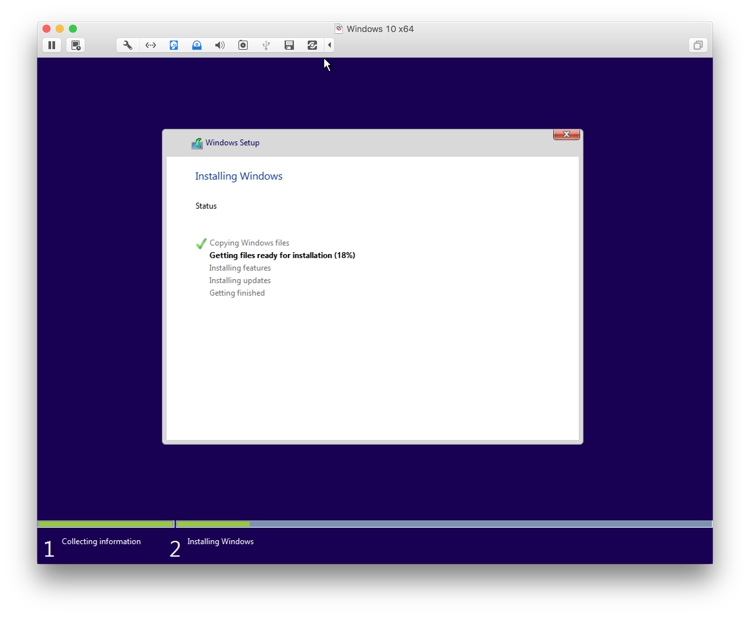Click the Windows 10 x64 document icon

tap(339, 29)
